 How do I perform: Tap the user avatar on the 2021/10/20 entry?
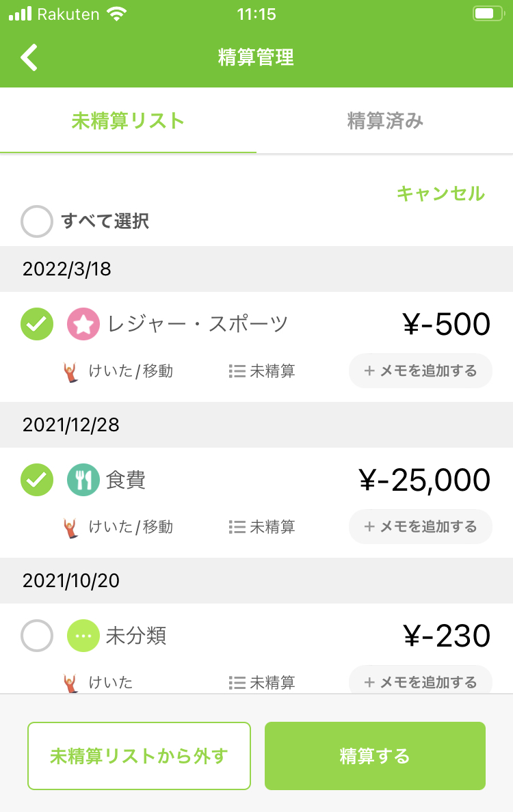(70, 683)
